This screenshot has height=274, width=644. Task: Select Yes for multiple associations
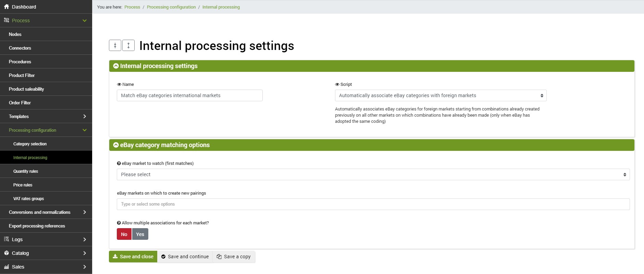pos(140,234)
